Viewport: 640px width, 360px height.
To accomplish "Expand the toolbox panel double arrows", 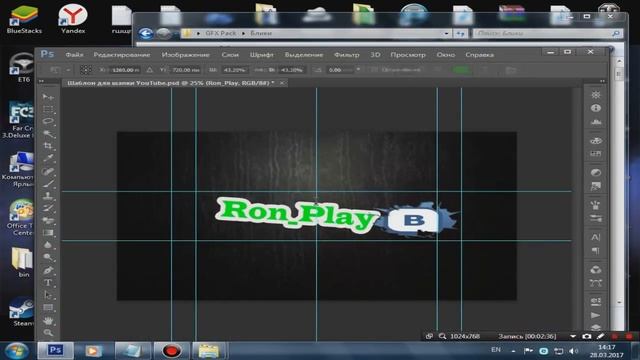I will point(41,81).
